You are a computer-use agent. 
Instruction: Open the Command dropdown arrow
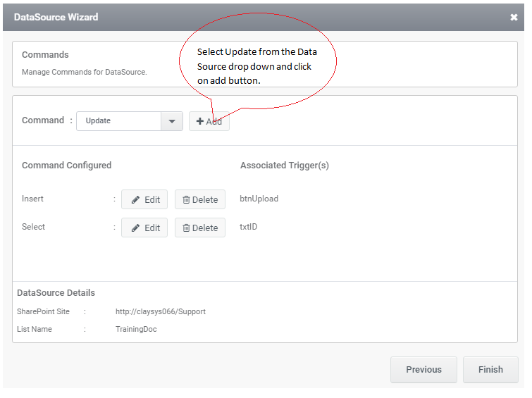click(x=172, y=121)
